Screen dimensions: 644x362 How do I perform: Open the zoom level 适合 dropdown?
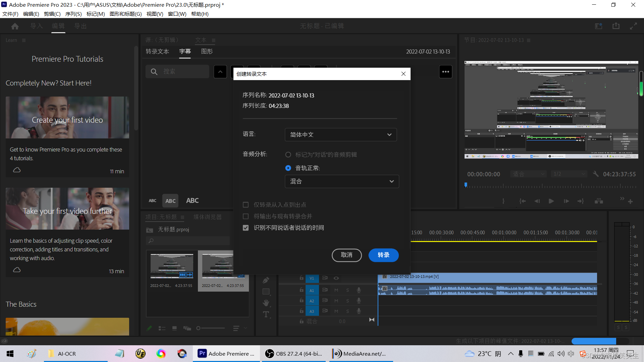coord(528,174)
